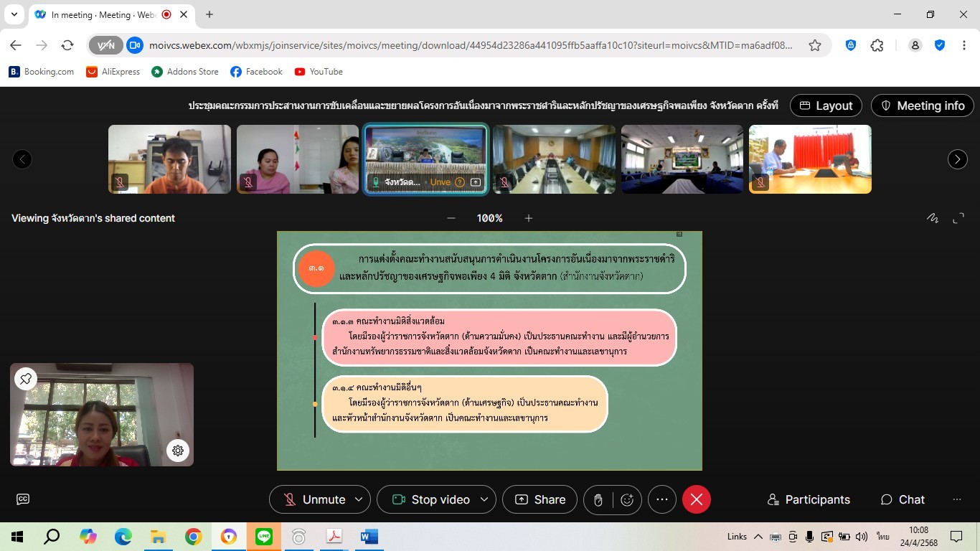Toggle Stop video camera button
The width and height of the screenshot is (980, 551).
(x=431, y=499)
